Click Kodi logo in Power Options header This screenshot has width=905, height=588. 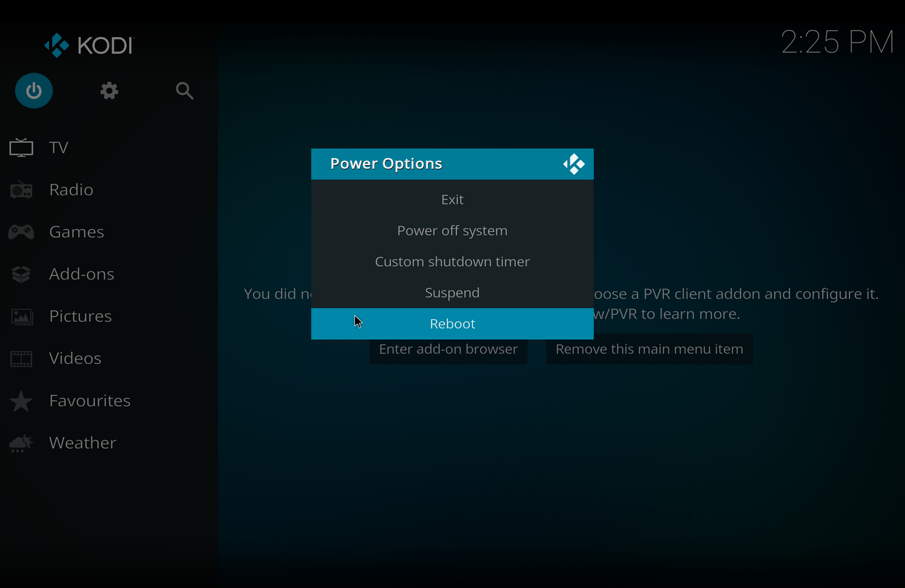coord(574,164)
